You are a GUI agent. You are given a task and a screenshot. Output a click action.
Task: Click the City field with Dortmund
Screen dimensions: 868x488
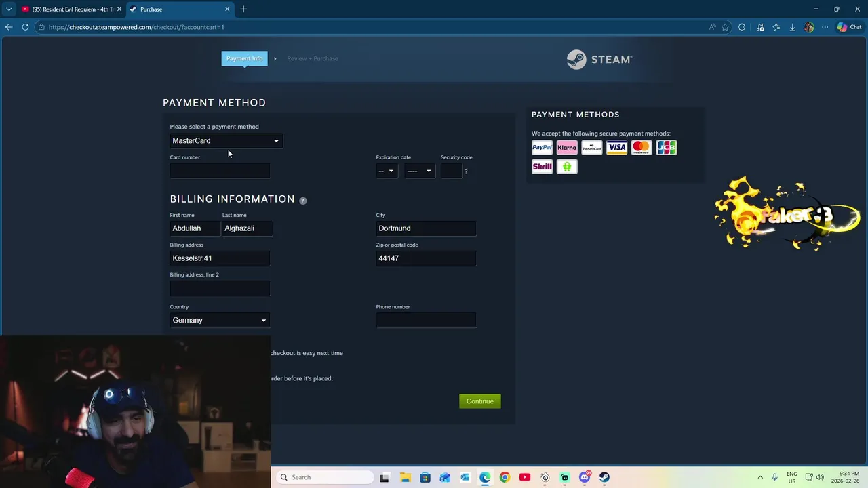[426, 228]
